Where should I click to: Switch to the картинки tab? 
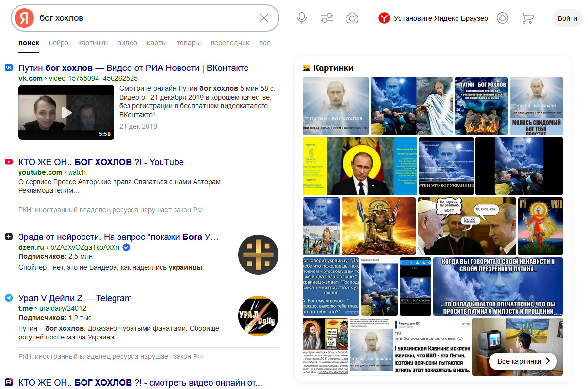(93, 43)
